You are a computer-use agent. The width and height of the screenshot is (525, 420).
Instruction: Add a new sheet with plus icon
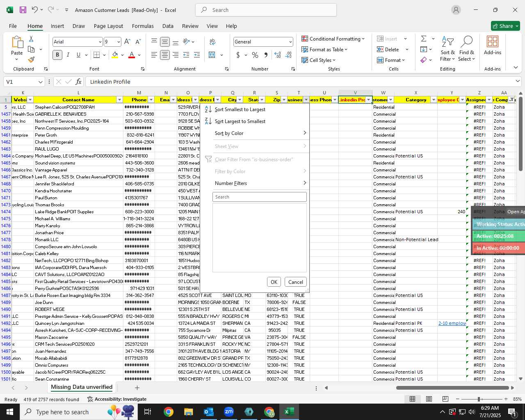coord(137,388)
